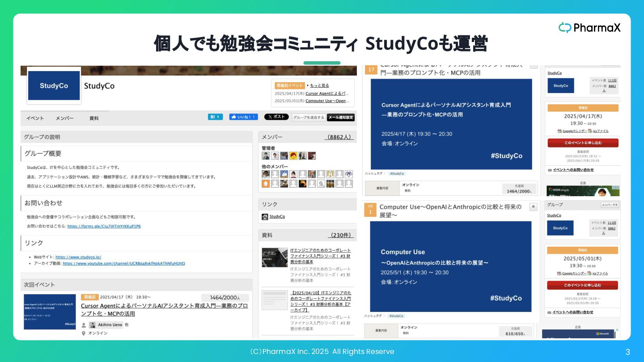The image size is (644, 362).
Task: Click the グループを退会する button
Action: pos(309,118)
